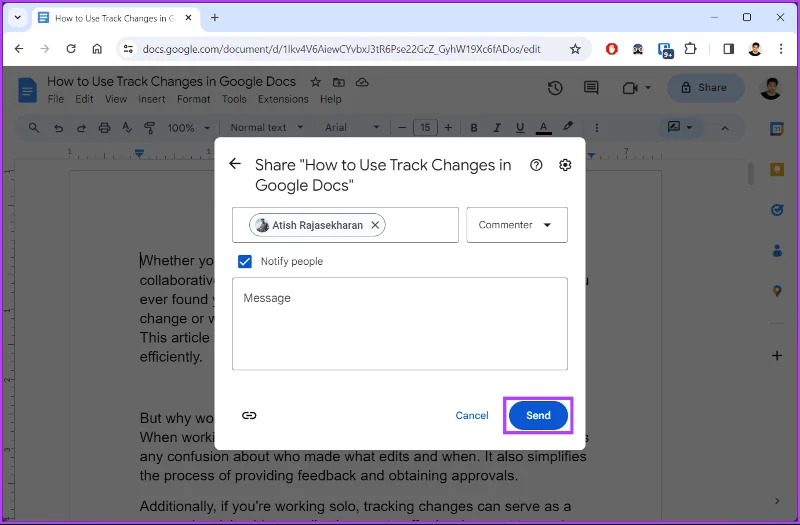
Task: Click the Share button in header
Action: [705, 88]
